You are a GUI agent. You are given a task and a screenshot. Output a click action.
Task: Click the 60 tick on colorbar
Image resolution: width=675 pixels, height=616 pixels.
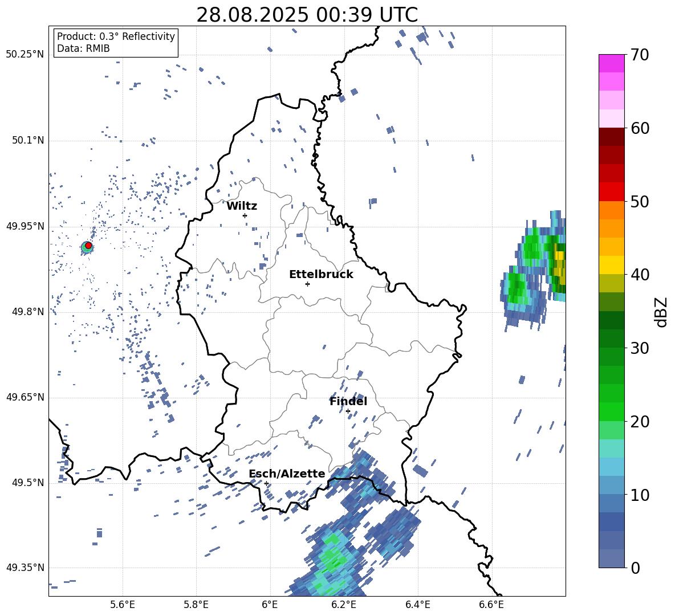(640, 128)
